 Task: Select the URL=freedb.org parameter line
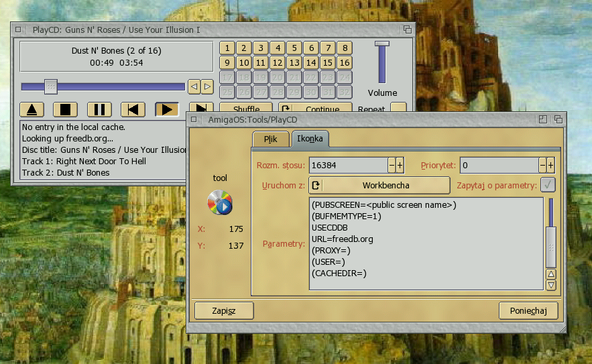click(x=343, y=239)
